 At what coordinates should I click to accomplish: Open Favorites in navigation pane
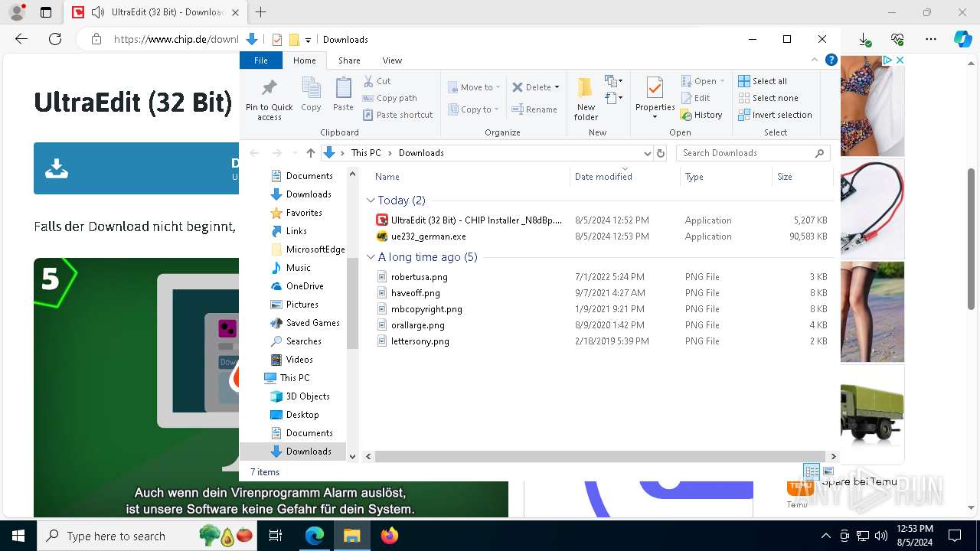tap(303, 213)
